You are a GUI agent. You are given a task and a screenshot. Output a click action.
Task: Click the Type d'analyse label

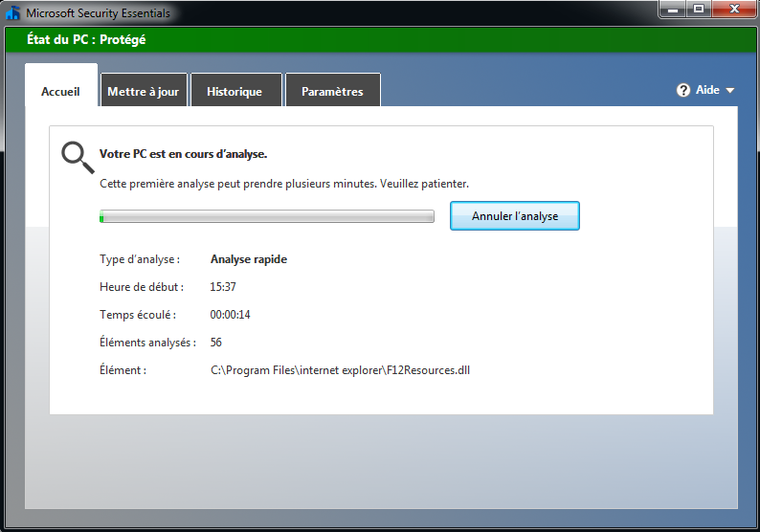click(x=140, y=259)
